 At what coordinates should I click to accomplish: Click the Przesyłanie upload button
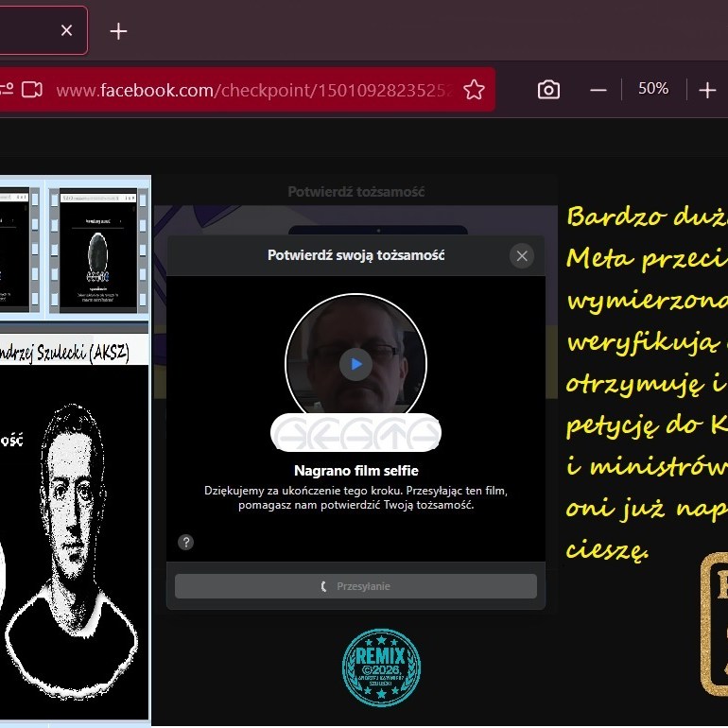tap(355, 586)
